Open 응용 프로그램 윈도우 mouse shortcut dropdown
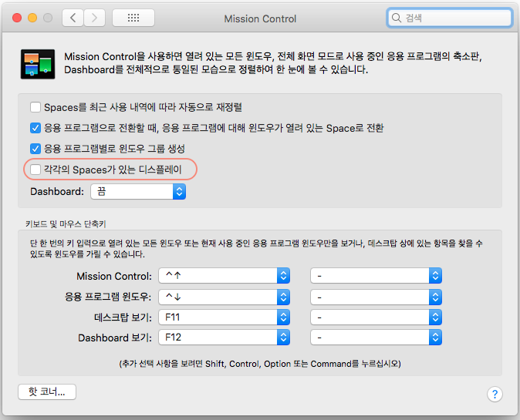Screen dimensions: 520x420 (x=376, y=297)
